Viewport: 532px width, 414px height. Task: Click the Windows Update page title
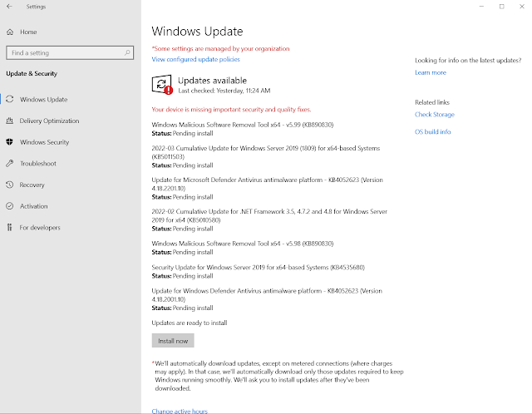pos(197,32)
